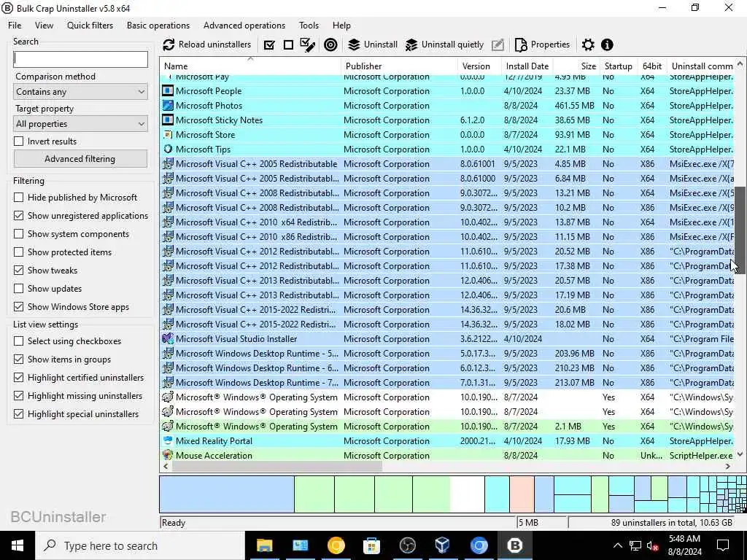Enable Show protected items checkbox
This screenshot has width=747, height=560.
click(18, 252)
